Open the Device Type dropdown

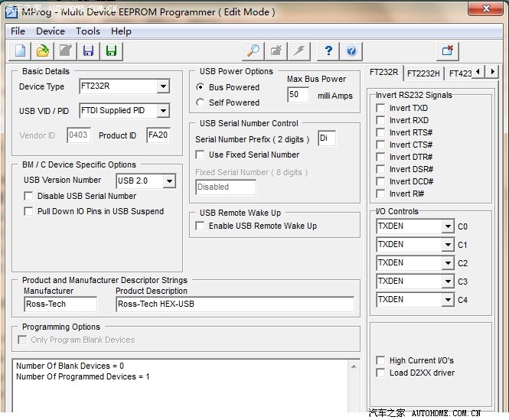[163, 87]
